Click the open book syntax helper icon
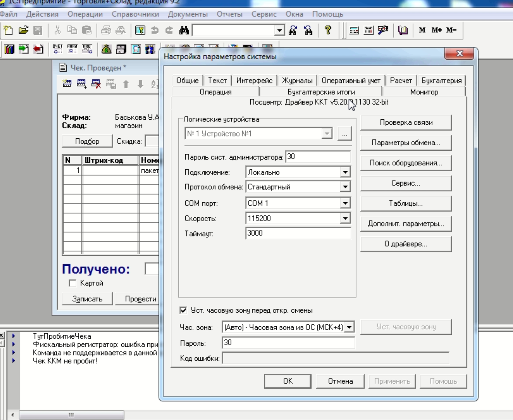Viewport: 513px width, 420px height. tap(403, 30)
